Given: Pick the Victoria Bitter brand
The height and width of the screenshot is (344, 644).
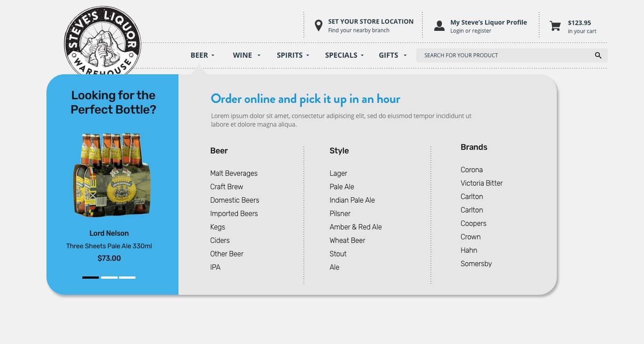Looking at the screenshot, I should [482, 183].
